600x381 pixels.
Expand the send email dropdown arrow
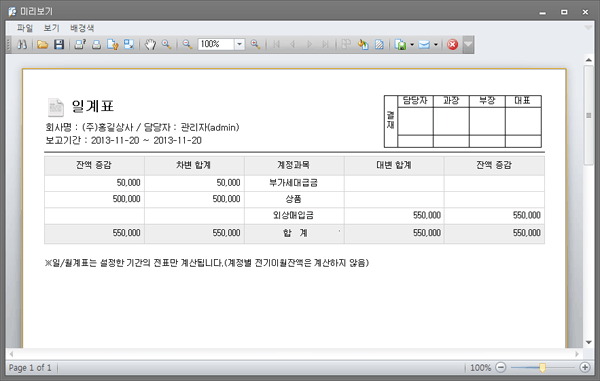tap(436, 44)
